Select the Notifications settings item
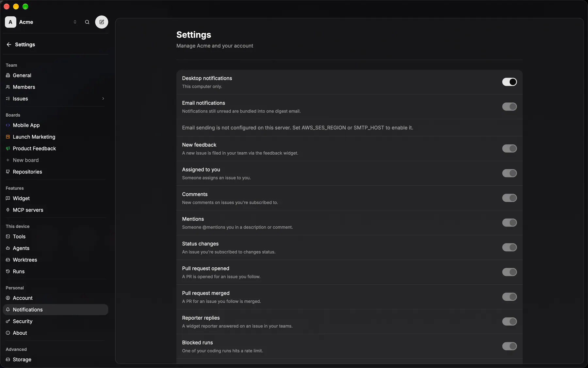 point(56,309)
